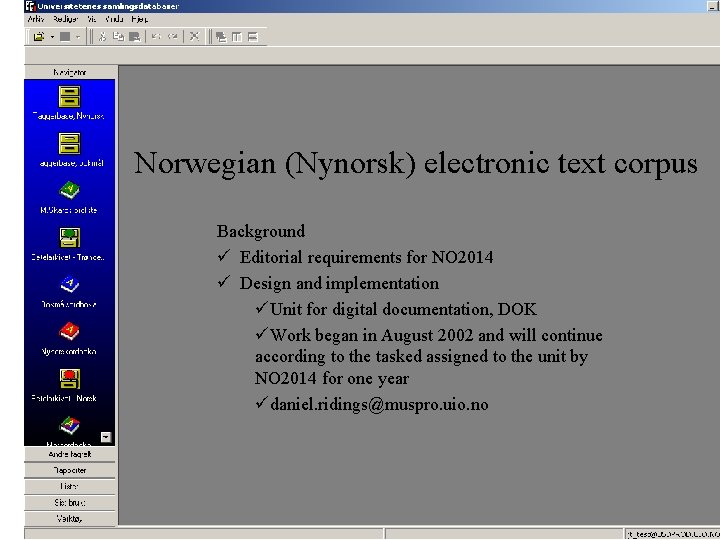The image size is (720, 540).
Task: Click the open folder toolbar icon
Action: pyautogui.click(x=39, y=37)
